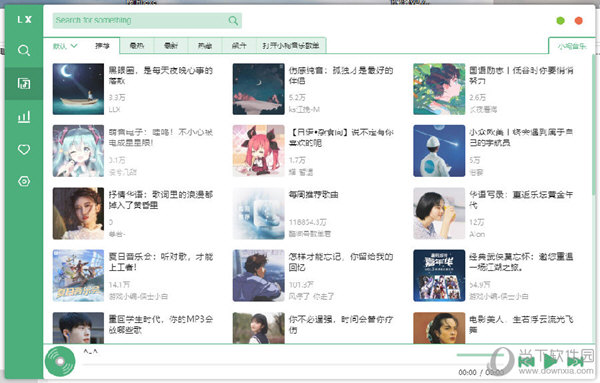The width and height of the screenshot is (600, 383).
Task: Open the 华语写景 playlist title
Action: coord(521,200)
